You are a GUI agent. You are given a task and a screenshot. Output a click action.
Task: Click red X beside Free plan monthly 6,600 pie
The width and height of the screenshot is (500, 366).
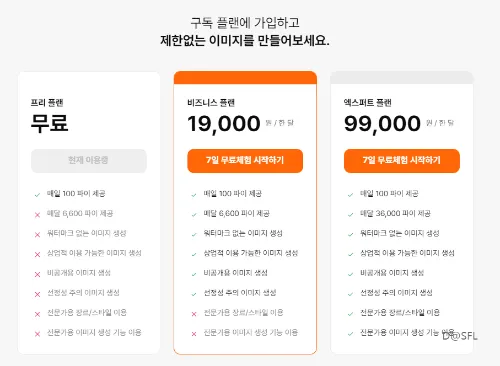[37, 215]
